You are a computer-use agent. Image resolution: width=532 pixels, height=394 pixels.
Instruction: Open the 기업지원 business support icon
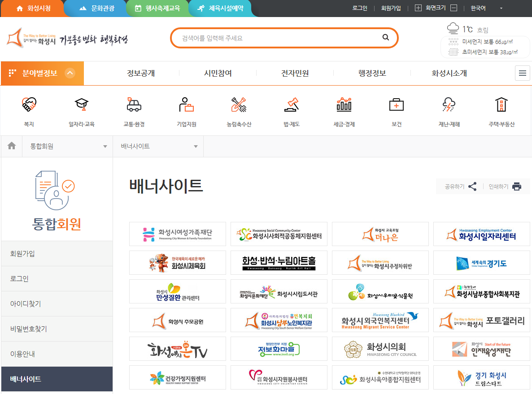[x=186, y=104]
